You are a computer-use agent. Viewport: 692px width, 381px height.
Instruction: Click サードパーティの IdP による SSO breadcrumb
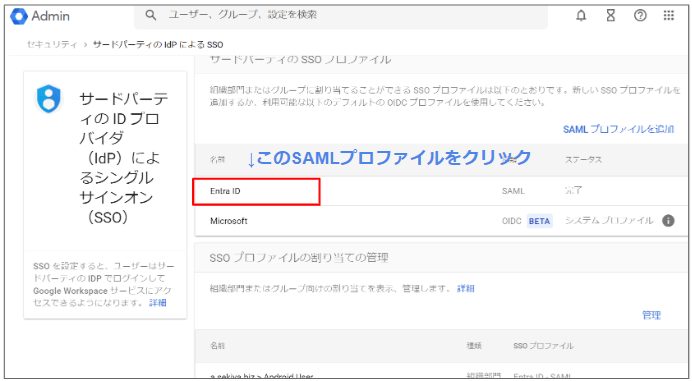pyautogui.click(x=158, y=45)
